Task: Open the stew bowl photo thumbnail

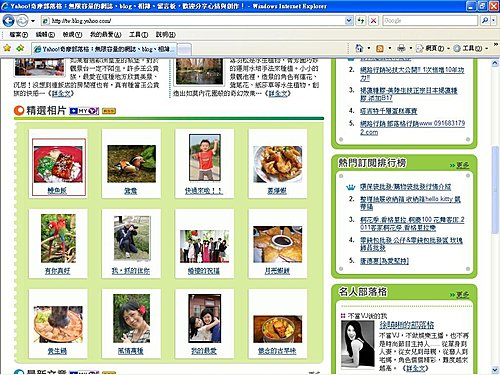Action: [277, 329]
